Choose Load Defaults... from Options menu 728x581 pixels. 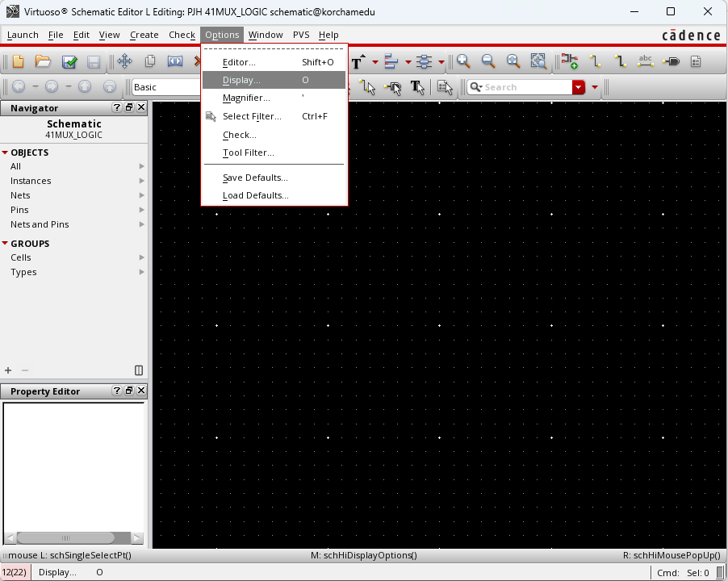pos(274,195)
